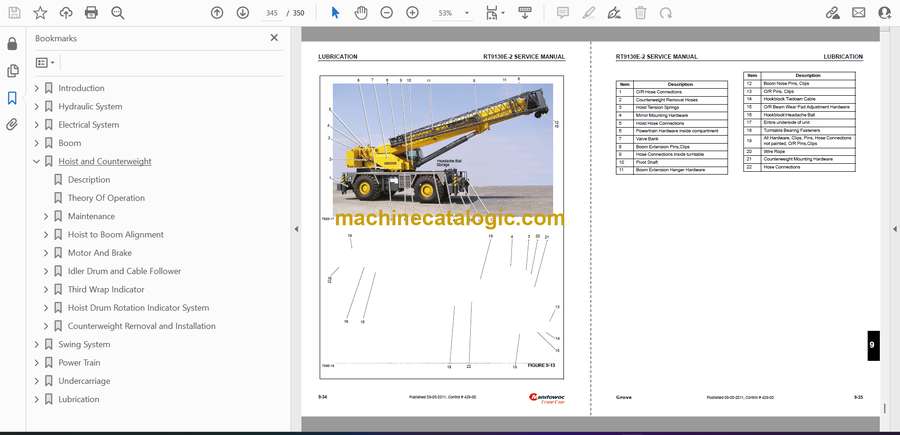Open Hoist Drum Rotation Indicator System bookmark
The width and height of the screenshot is (900, 435).
pos(138,308)
